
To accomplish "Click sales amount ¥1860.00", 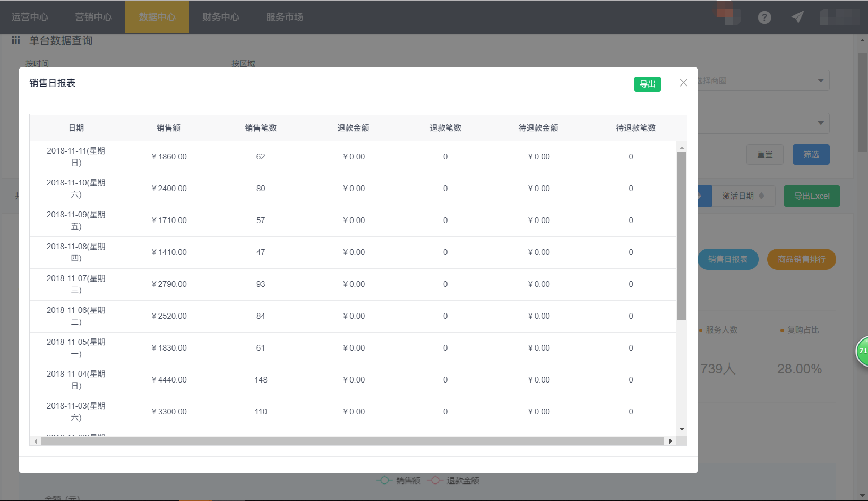I will tap(169, 157).
